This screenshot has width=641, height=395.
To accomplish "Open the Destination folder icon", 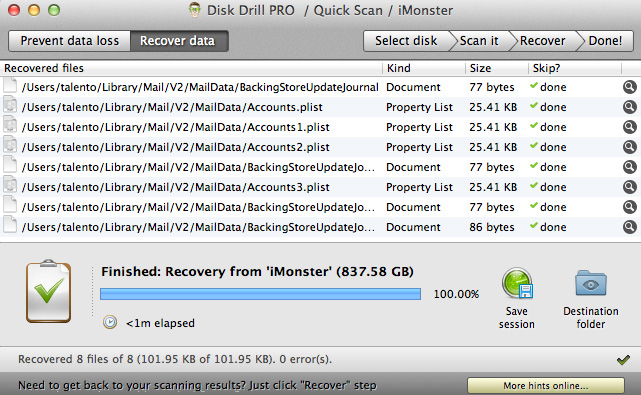I will point(591,283).
